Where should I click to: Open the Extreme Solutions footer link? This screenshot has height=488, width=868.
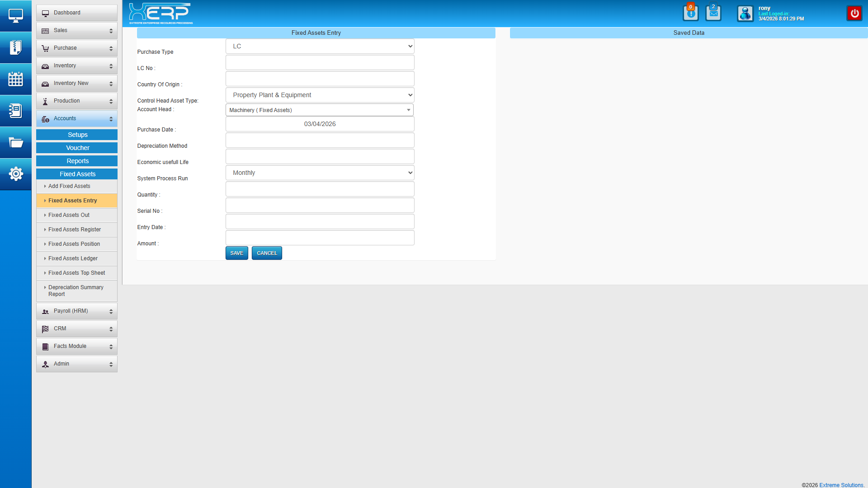841,485
